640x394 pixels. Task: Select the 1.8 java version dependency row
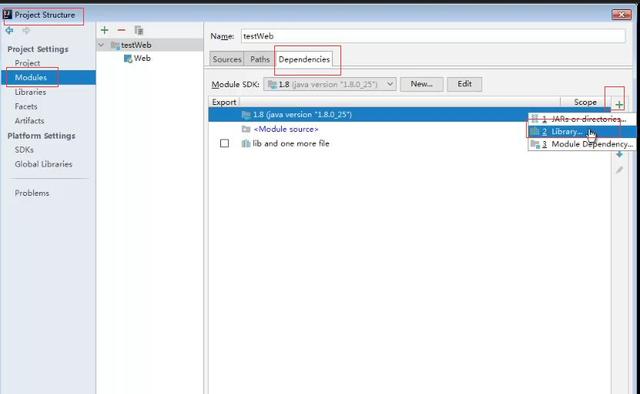[409, 115]
